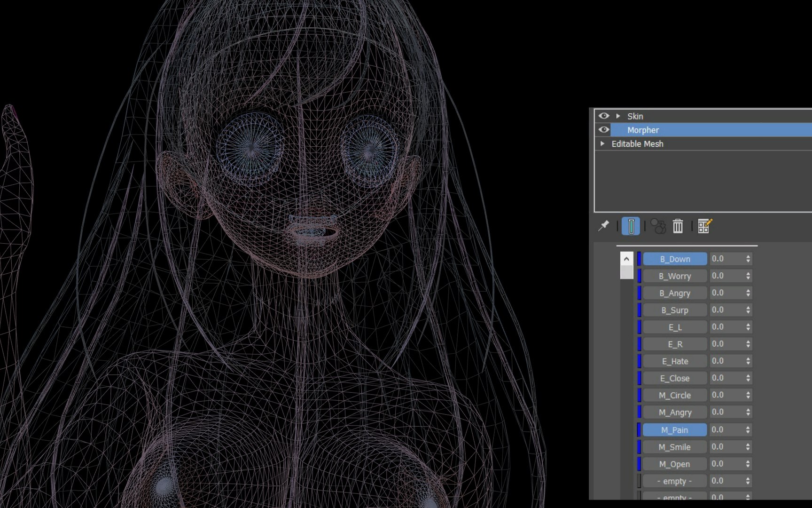Click the channel list scroll-up arrow
Viewport: 812px width, 508px height.
coord(626,259)
